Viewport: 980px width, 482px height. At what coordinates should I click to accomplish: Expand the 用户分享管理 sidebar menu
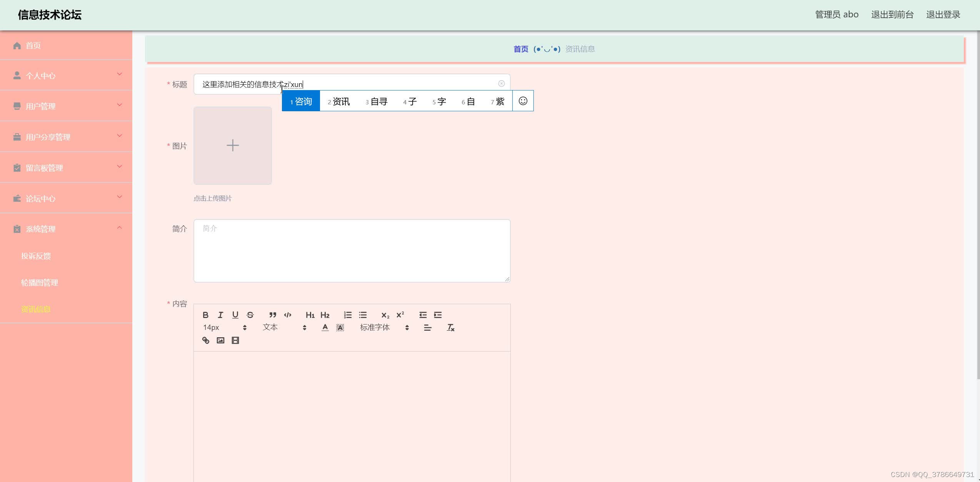tap(66, 137)
